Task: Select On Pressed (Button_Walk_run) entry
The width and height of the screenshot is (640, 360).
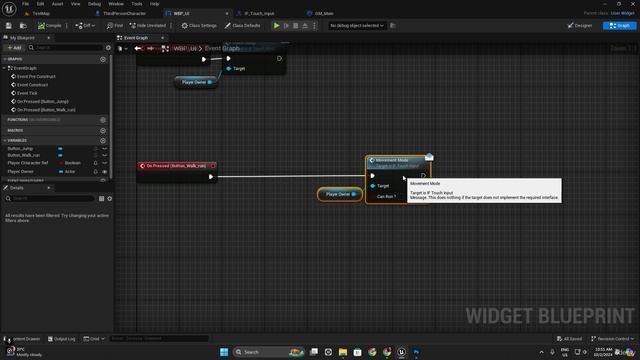Action: tap(46, 110)
